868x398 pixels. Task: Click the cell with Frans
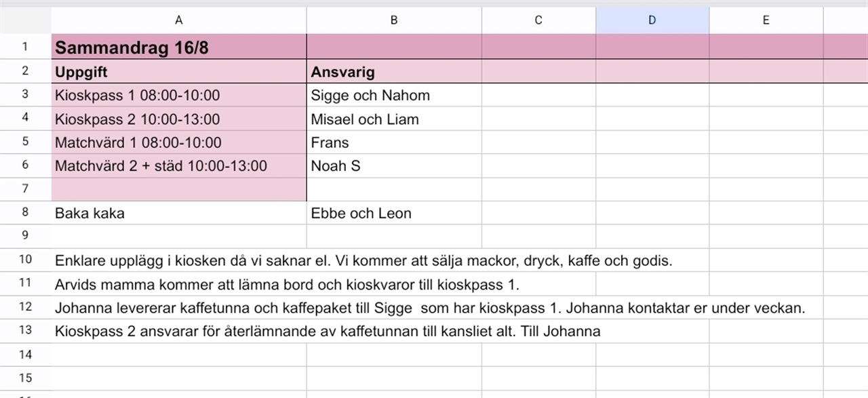pos(394,142)
